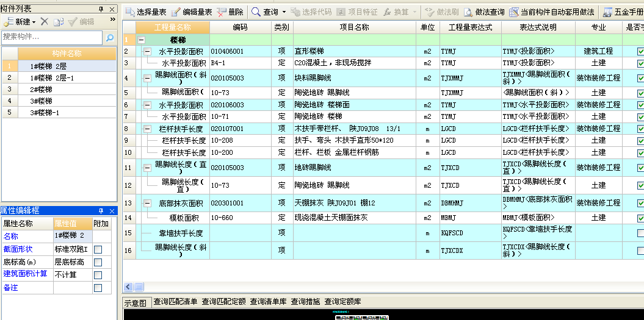Click the 编辑 button in the component list
644x320 pixels.
(x=81, y=22)
